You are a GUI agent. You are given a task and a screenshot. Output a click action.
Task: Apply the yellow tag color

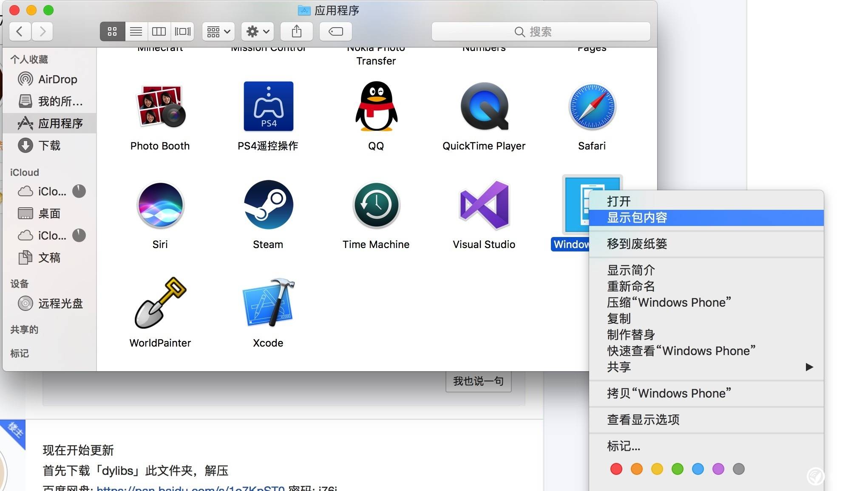point(657,469)
